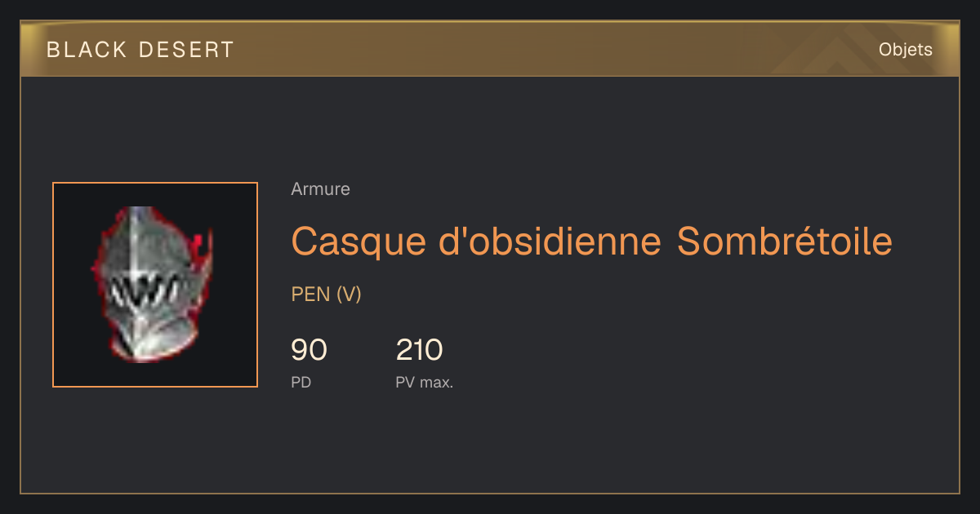Click the toothed visor on helmet icon
Image resolution: width=980 pixels, height=514 pixels.
click(x=145, y=288)
